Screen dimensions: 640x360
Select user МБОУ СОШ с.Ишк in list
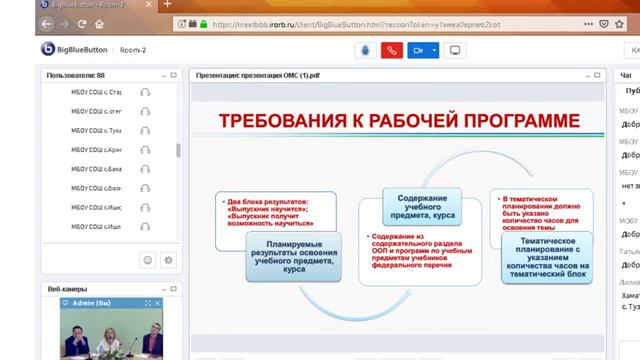tap(96, 207)
